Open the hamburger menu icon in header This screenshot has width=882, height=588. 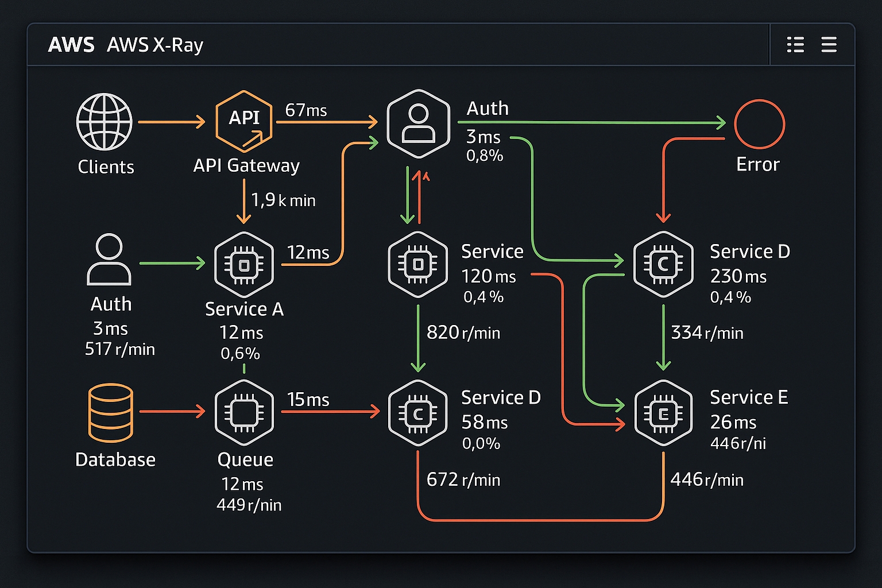(x=829, y=45)
